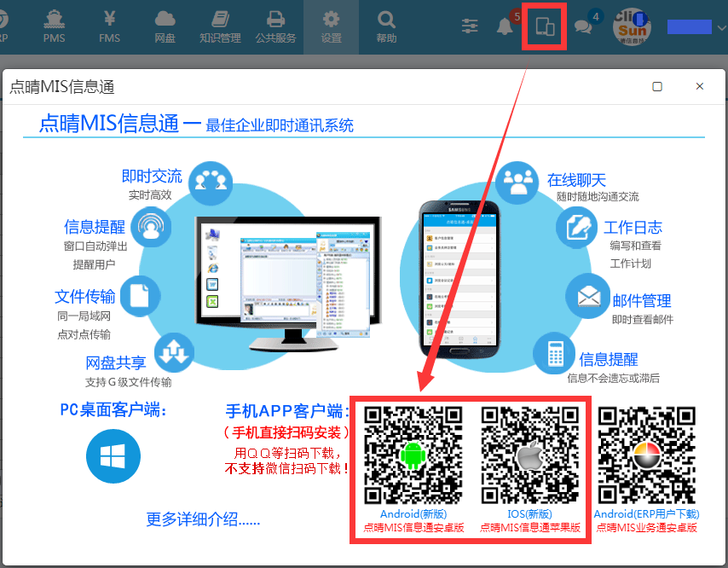The width and height of the screenshot is (728, 568).
Task: Click Android ERP user download QR code
Action: click(646, 455)
